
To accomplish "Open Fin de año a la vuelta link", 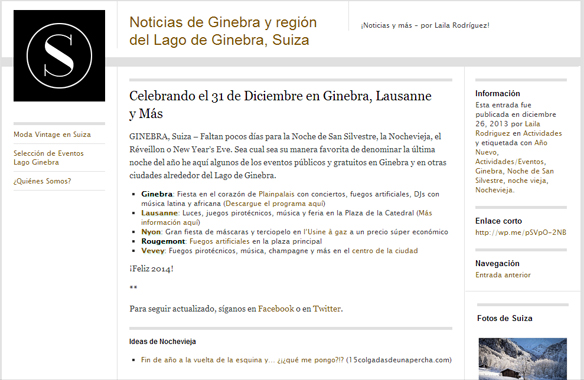I will (x=242, y=360).
